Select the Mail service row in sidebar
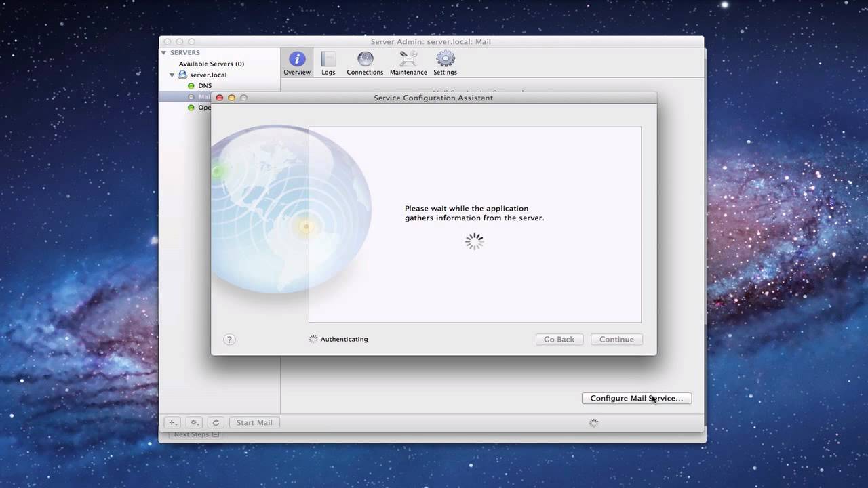 185,97
